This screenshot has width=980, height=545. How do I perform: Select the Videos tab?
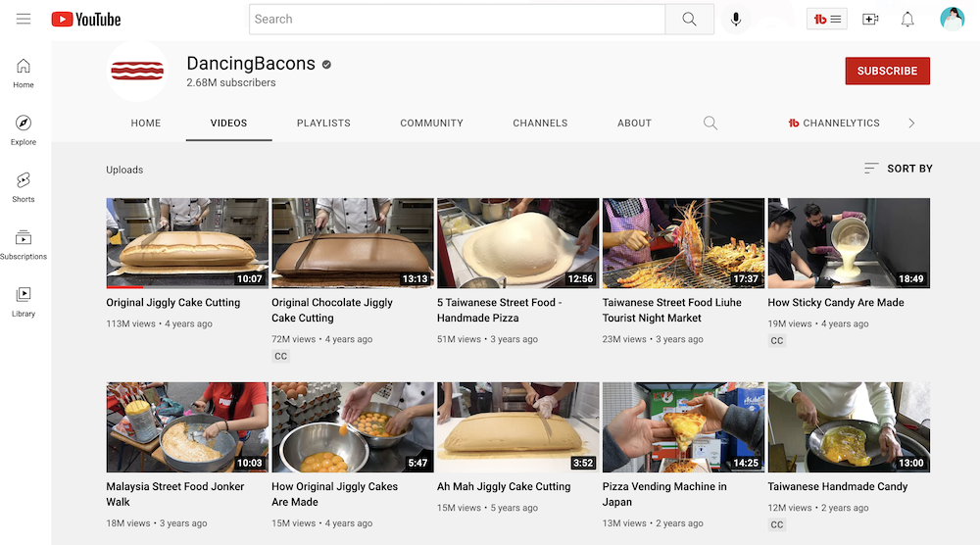228,124
